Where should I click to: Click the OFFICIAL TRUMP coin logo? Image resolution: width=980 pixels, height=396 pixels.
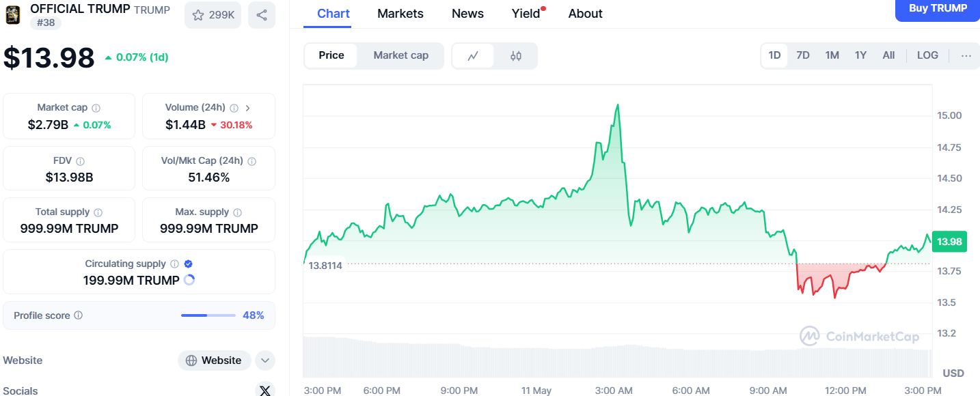point(13,14)
